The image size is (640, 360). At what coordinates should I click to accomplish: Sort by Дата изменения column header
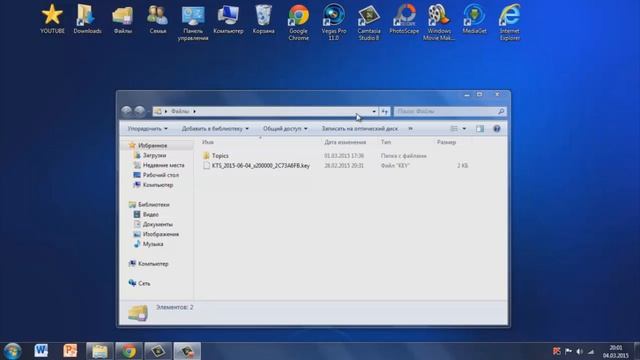345,142
